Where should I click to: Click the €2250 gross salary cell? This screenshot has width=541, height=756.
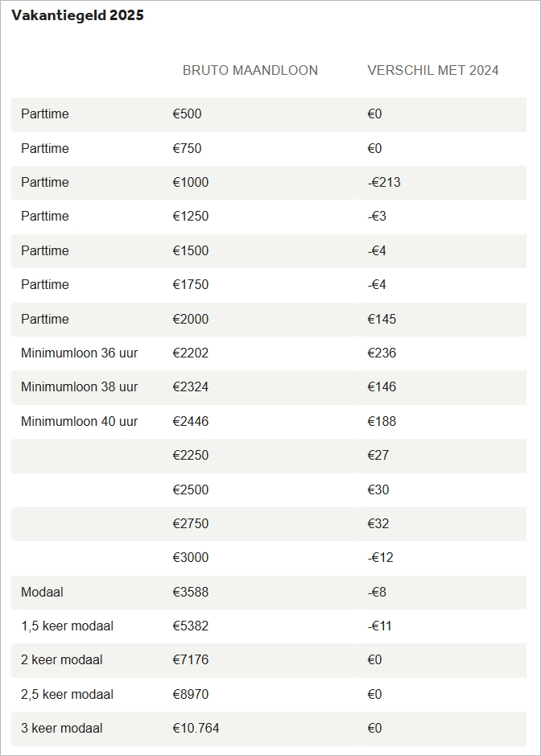click(190, 456)
